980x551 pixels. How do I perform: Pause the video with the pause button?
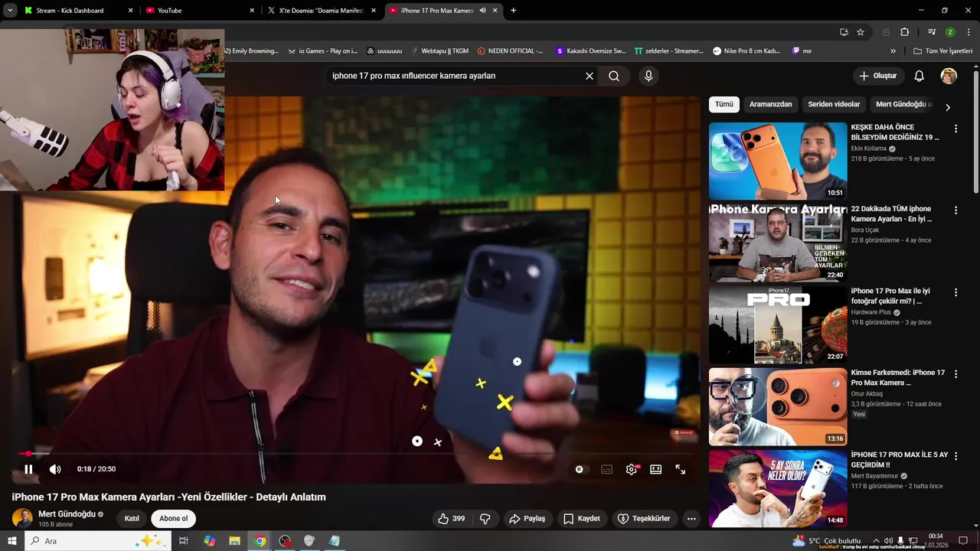coord(28,469)
